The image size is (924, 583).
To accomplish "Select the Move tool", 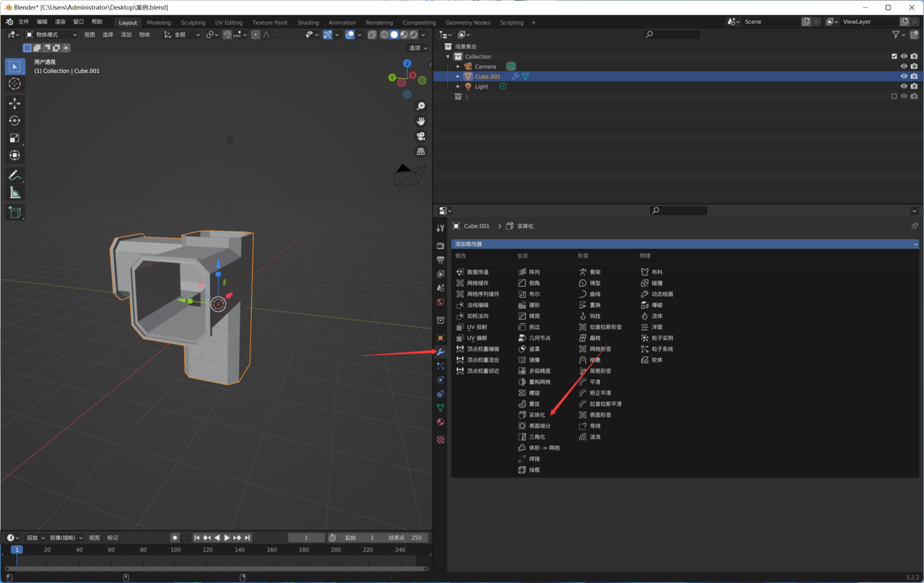I will [14, 103].
